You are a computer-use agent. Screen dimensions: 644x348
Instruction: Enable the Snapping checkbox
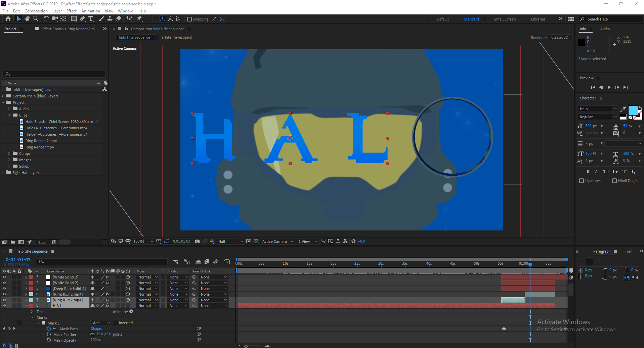[190, 19]
